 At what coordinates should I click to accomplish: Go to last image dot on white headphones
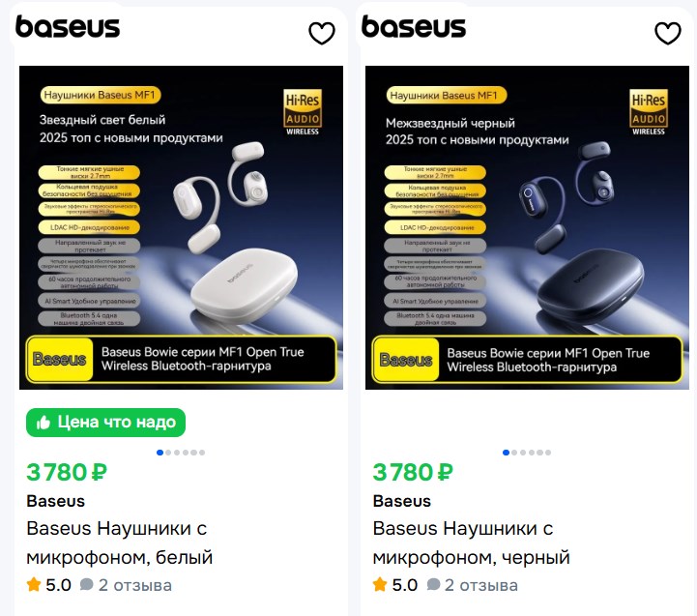(202, 453)
